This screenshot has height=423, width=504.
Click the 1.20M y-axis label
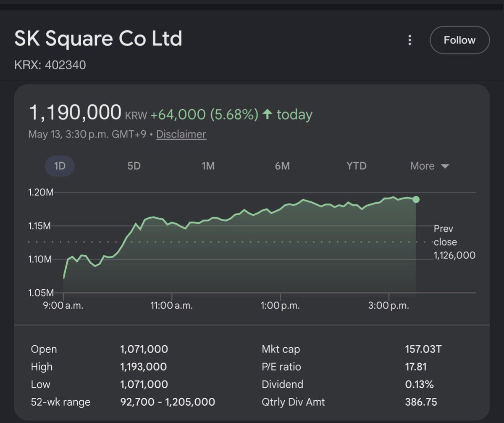(41, 193)
